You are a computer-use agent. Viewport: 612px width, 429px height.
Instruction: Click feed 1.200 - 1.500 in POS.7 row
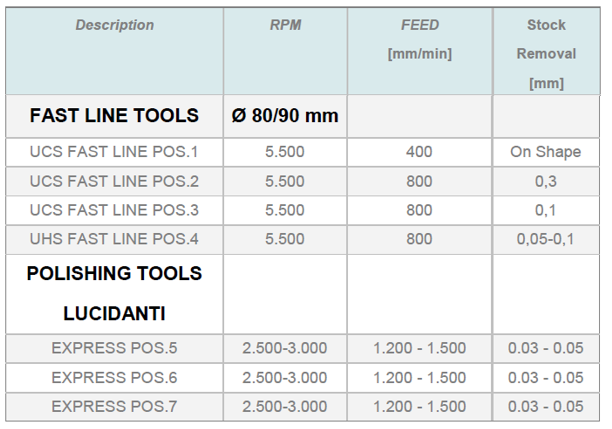pyautogui.click(x=420, y=406)
